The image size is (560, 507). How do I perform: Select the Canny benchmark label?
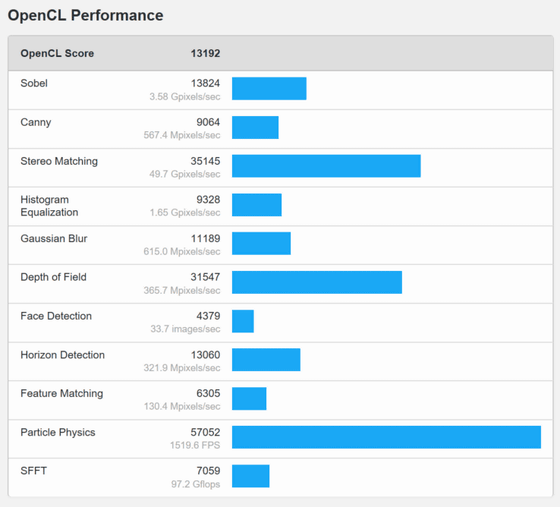(36, 122)
